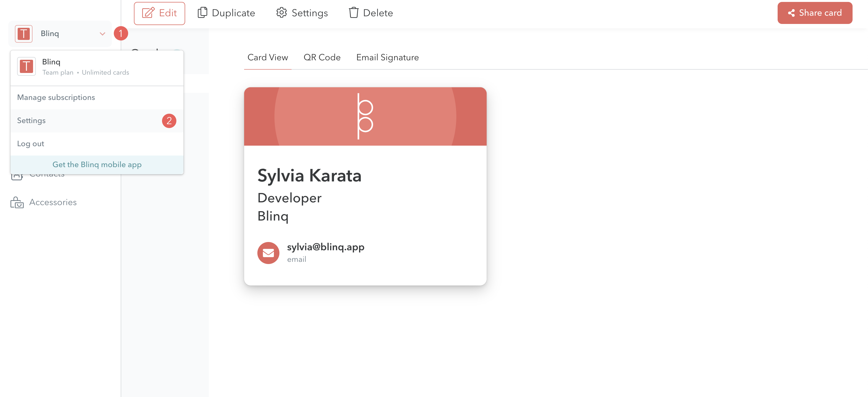Click the Sylvia Karata name text
This screenshot has width=868, height=397.
[309, 175]
